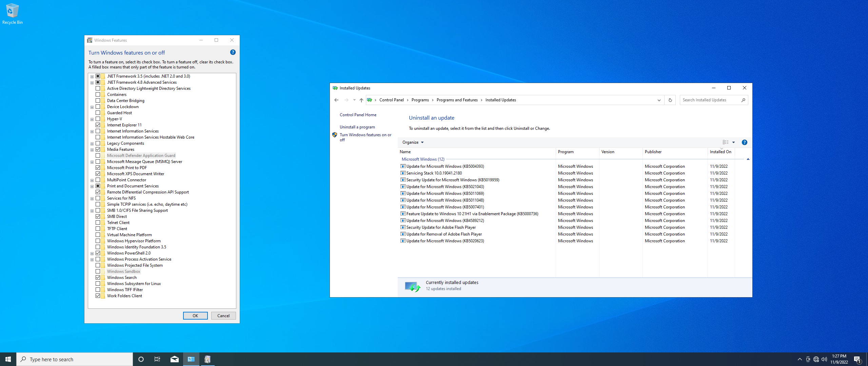Click the change view icon

725,142
